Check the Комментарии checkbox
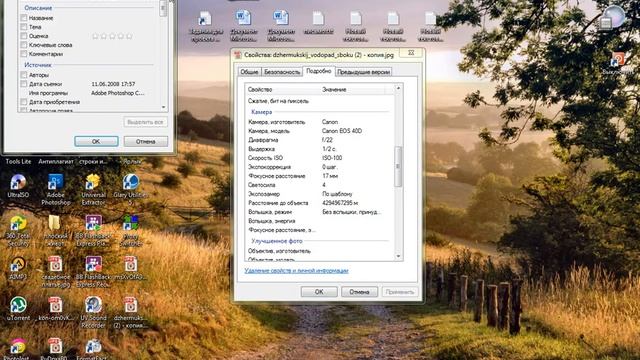 coord(24,54)
